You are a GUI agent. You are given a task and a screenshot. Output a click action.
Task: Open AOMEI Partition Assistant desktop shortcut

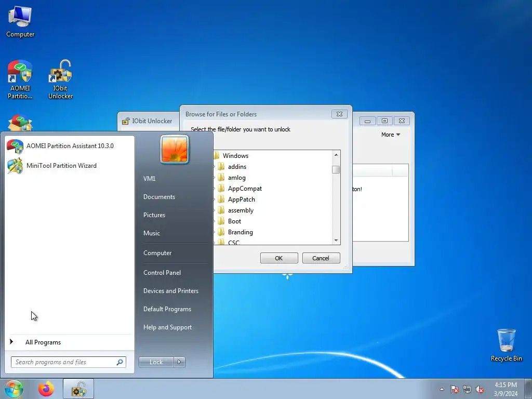(x=20, y=79)
